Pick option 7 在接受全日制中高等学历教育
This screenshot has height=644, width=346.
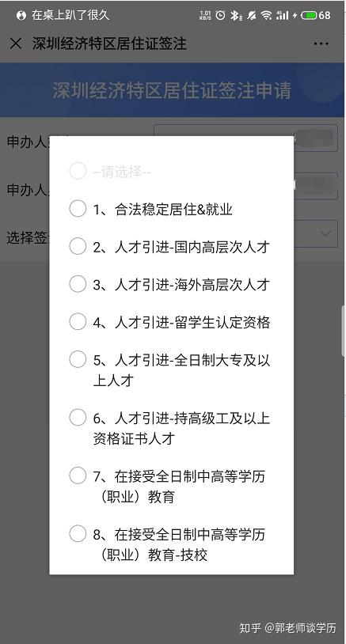tap(171, 487)
